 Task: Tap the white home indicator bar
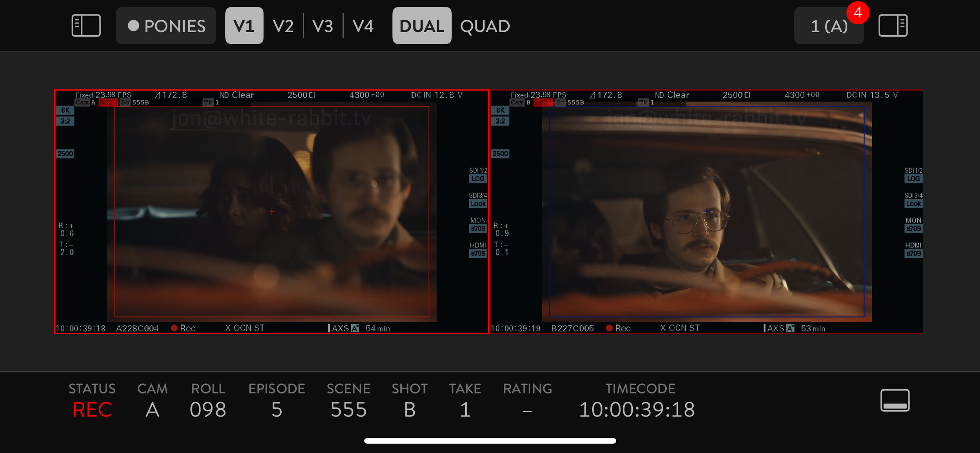490,441
